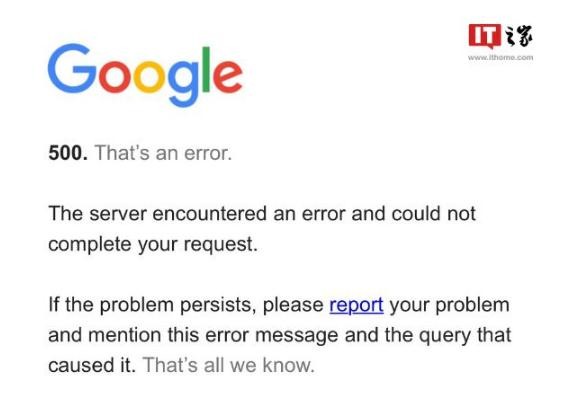Click the bold 500. error code
Viewport: 579px width, 405px height.
pyautogui.click(x=68, y=152)
